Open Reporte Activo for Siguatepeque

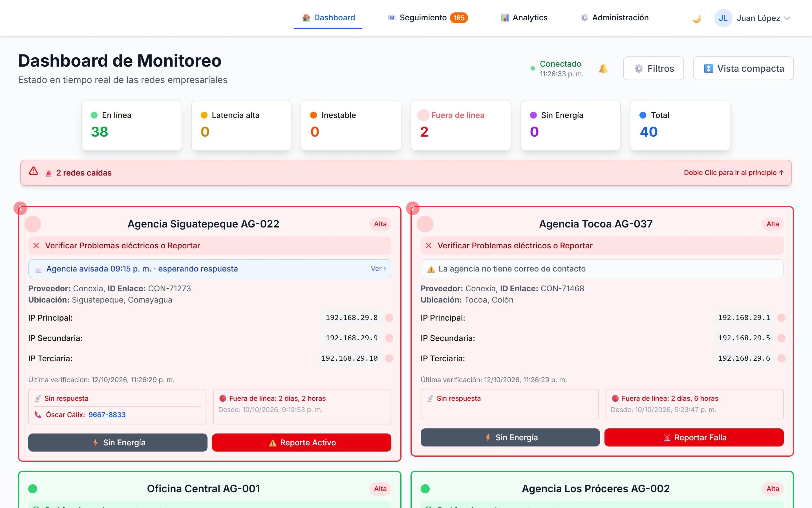pyautogui.click(x=301, y=443)
